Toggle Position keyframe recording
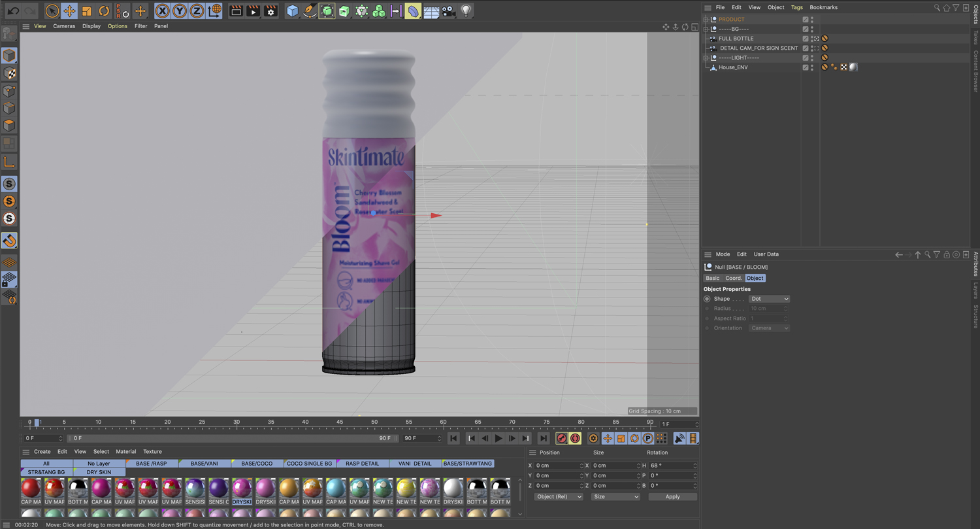This screenshot has width=980, height=529. tap(607, 438)
